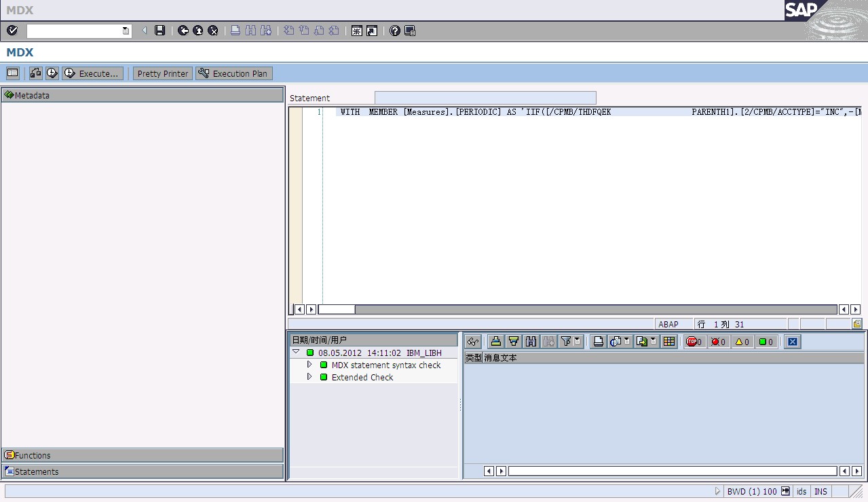Screen dimensions: 868x502
Task: Expand the MDX statement syntax check node
Action: tap(309, 365)
